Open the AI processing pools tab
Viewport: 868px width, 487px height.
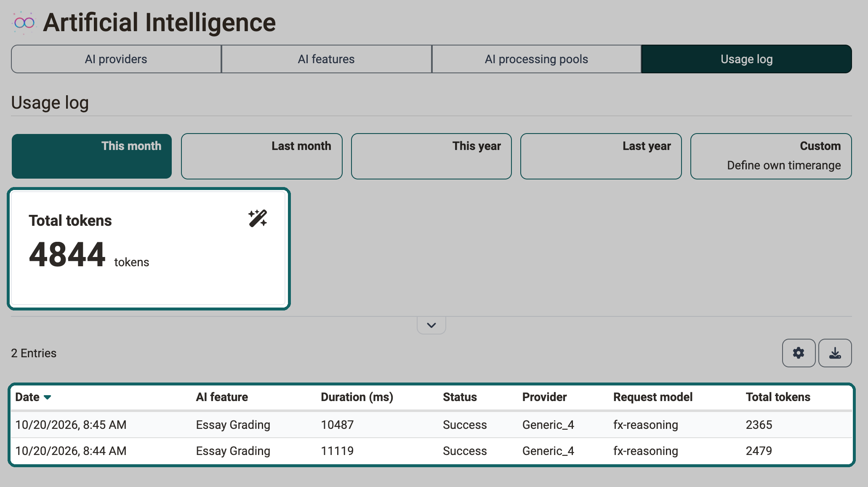click(536, 59)
